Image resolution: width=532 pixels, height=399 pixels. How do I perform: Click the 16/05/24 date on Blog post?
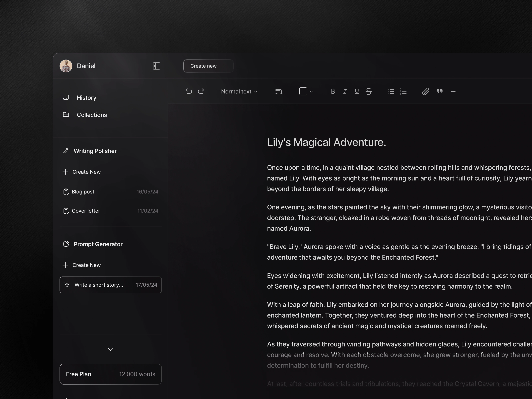(147, 192)
